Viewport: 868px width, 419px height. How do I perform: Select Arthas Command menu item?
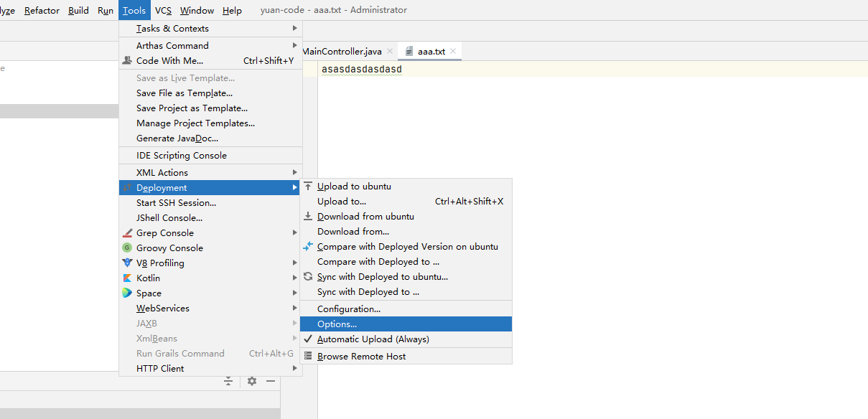(x=210, y=46)
